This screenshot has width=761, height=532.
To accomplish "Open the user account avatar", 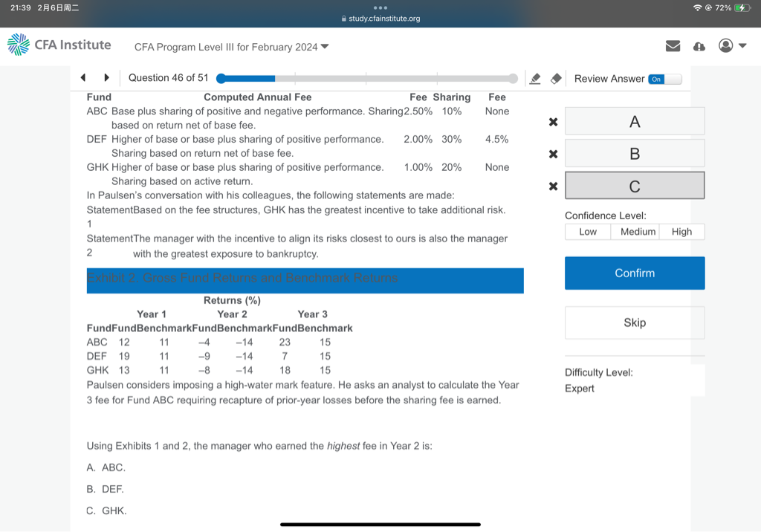I will 725,45.
